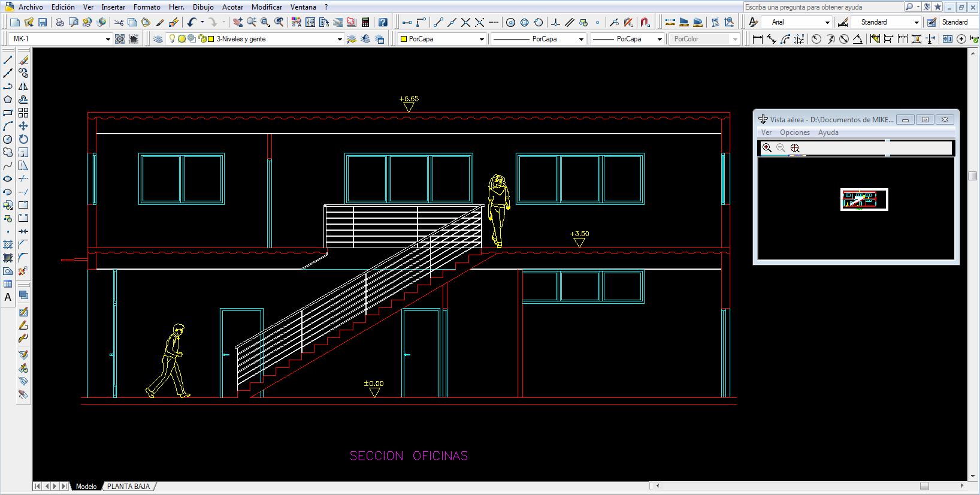Start the Linear dimension tool
This screenshot has width=980, height=495.
758,39
